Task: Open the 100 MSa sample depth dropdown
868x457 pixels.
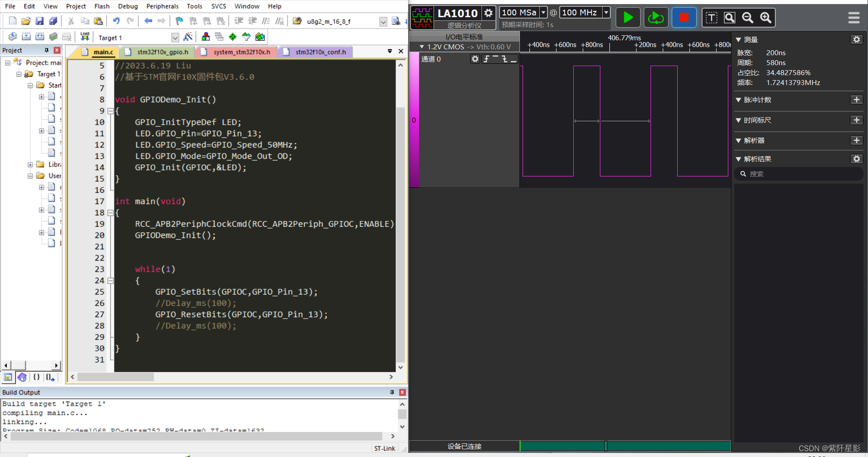Action: [543, 13]
